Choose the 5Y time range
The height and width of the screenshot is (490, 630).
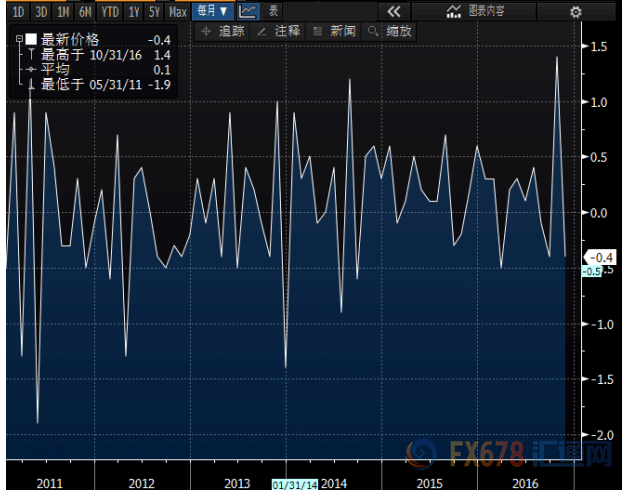click(154, 12)
